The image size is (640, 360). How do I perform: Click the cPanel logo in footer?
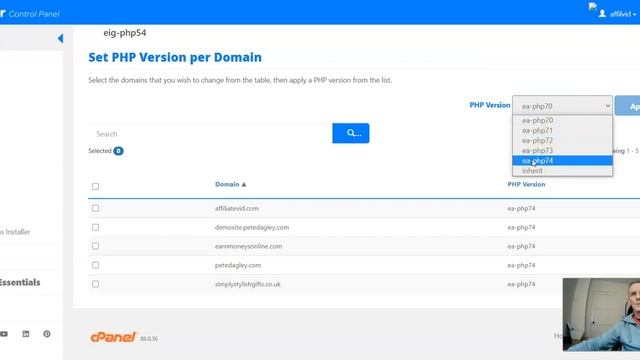click(113, 337)
